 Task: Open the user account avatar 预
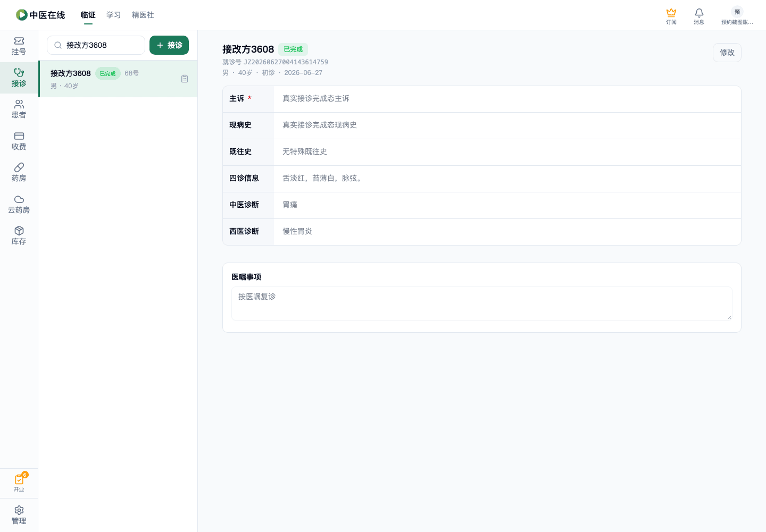click(x=737, y=12)
